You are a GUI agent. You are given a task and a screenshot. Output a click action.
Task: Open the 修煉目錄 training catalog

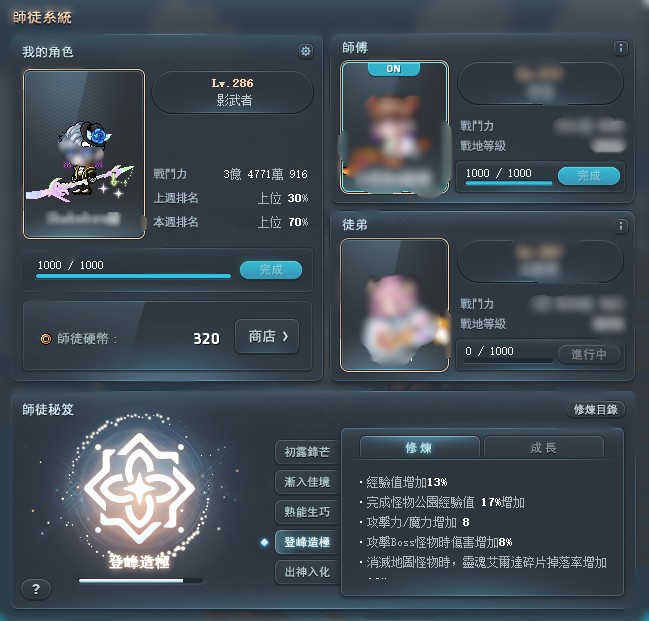tap(596, 409)
